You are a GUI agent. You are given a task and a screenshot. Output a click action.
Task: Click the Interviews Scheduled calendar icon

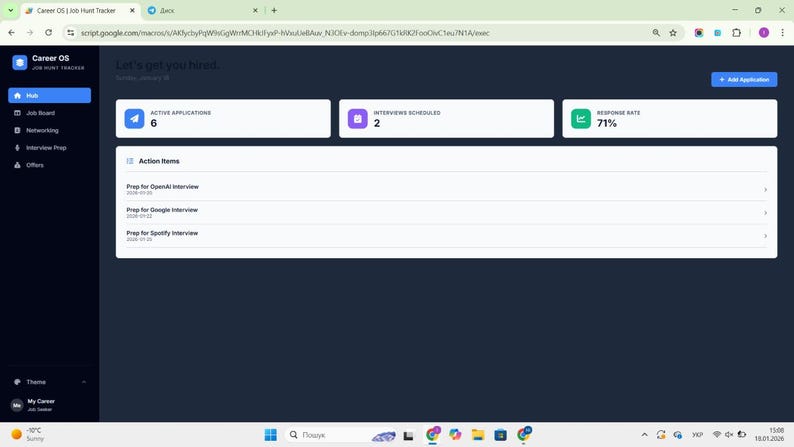(358, 118)
